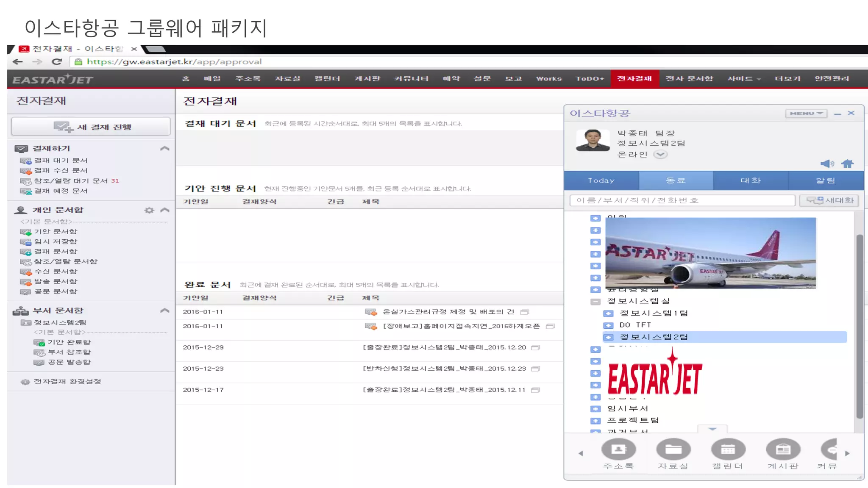The width and height of the screenshot is (868, 488).
Task: Collapse the 부서 문서함 section
Action: pyautogui.click(x=165, y=311)
